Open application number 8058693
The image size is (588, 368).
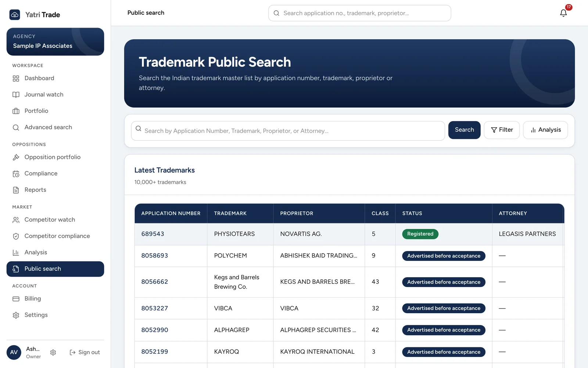pos(155,256)
